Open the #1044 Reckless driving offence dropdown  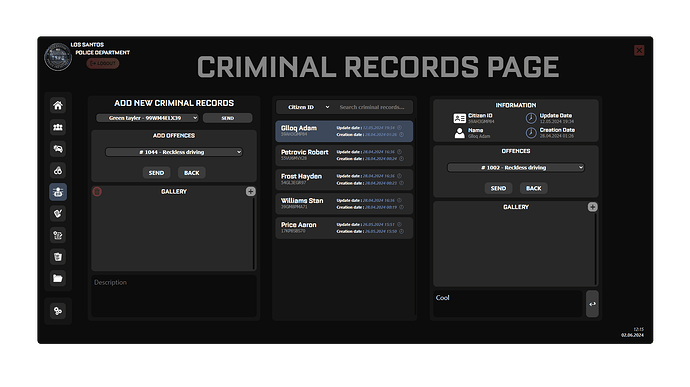point(174,152)
